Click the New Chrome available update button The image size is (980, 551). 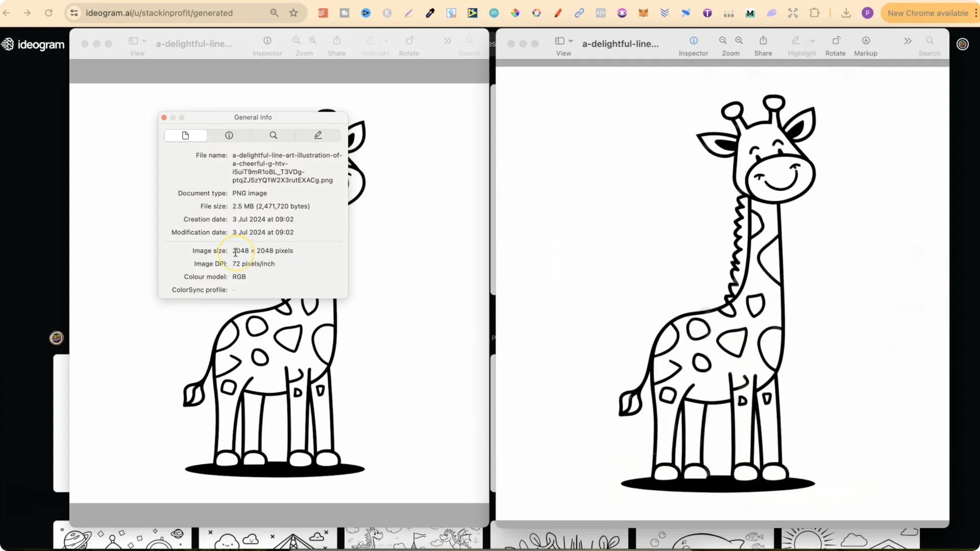pyautogui.click(x=928, y=13)
